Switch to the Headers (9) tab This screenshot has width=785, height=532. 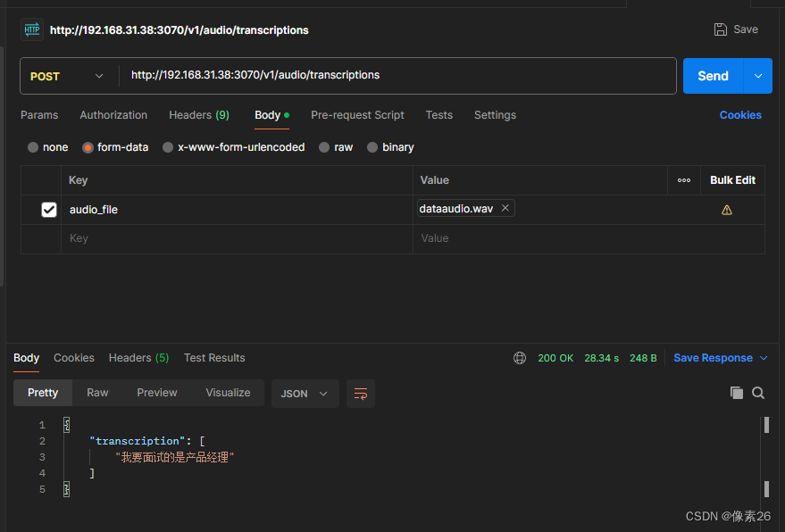198,115
